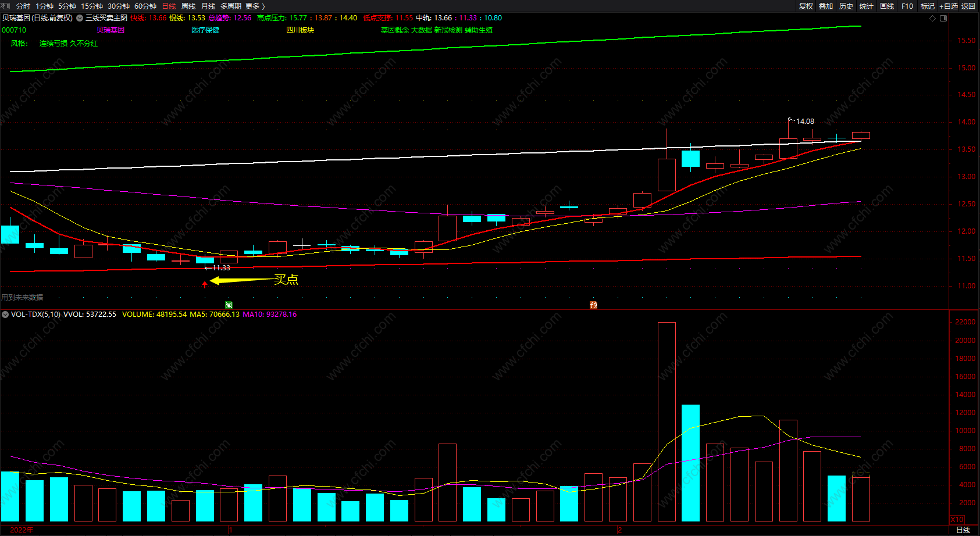
Task: Click the 14.08 high price label
Action: [805, 122]
